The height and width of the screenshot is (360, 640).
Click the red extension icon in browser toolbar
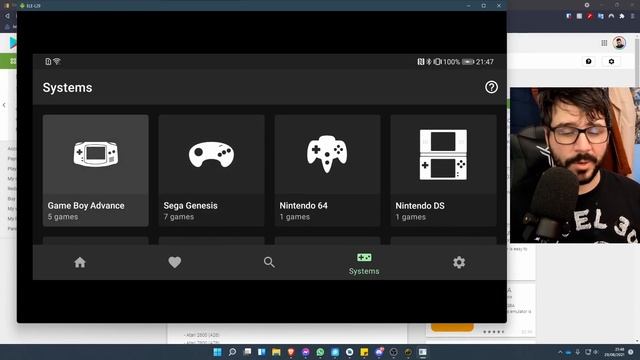point(590,16)
